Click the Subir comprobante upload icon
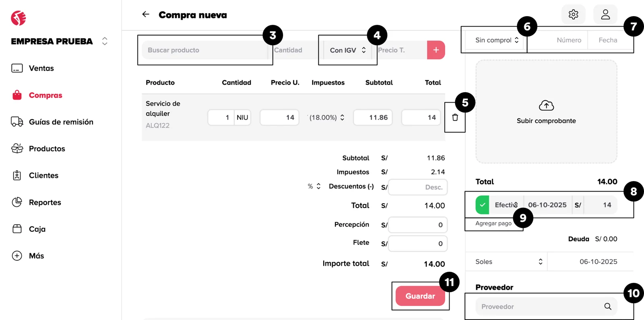The height and width of the screenshot is (320, 644). point(546,106)
